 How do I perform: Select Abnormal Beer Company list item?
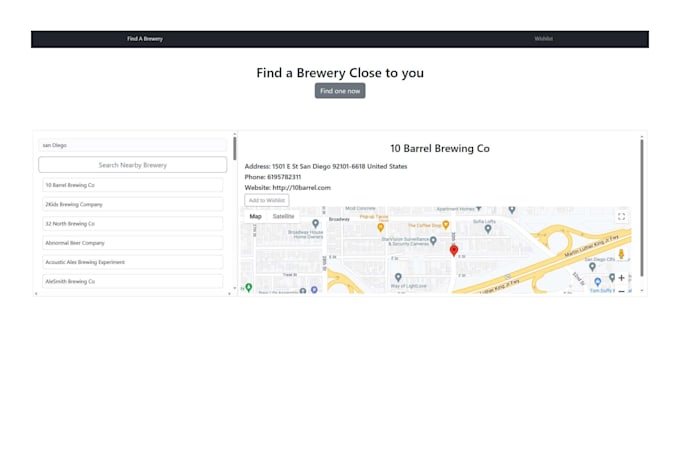click(x=133, y=243)
